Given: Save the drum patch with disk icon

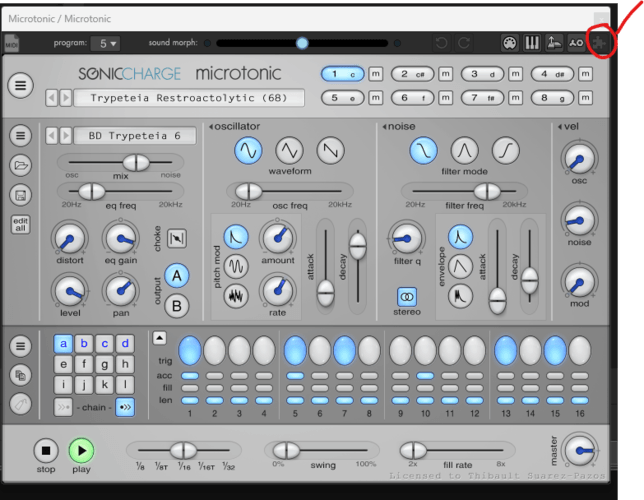Looking at the screenshot, I should point(20,194).
